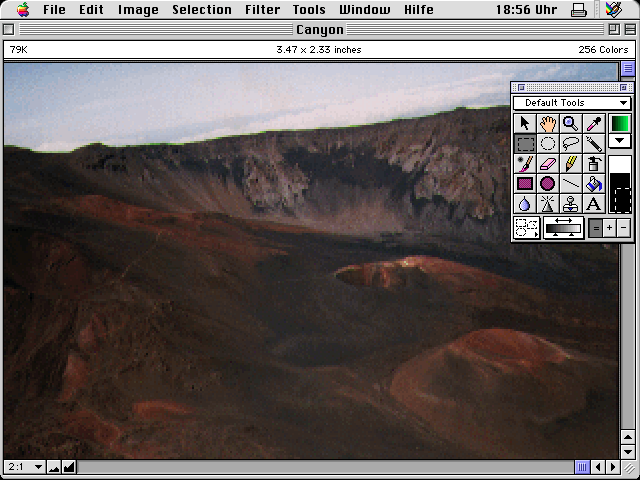Click the printer icon in menu bar
The height and width of the screenshot is (480, 640).
(578, 10)
